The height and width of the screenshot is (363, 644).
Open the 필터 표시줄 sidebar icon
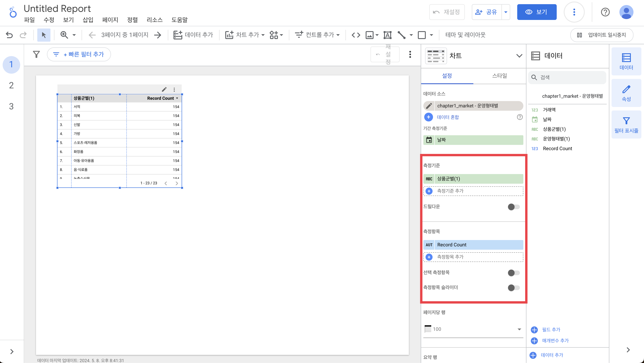pos(626,125)
